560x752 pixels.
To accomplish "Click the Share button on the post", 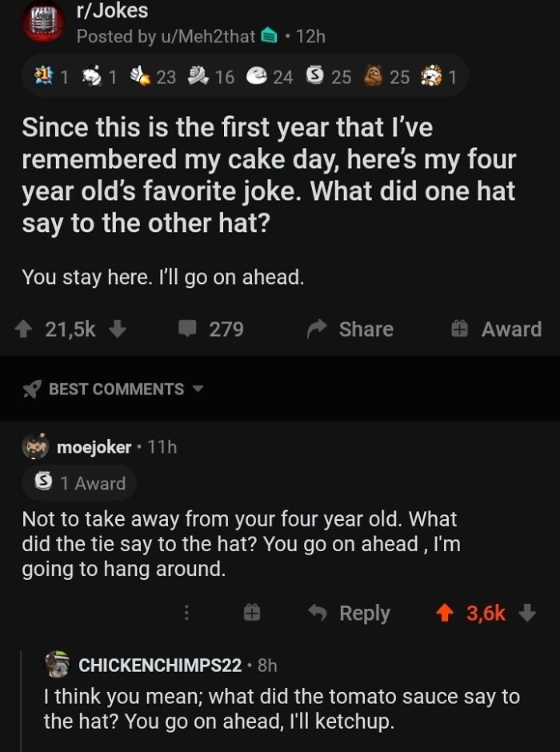I will (x=350, y=329).
